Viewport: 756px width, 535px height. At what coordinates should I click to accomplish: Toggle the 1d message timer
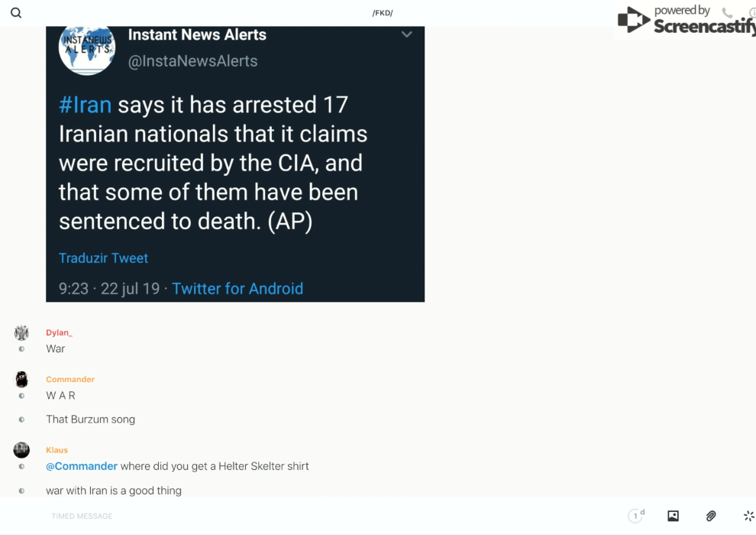click(x=635, y=516)
